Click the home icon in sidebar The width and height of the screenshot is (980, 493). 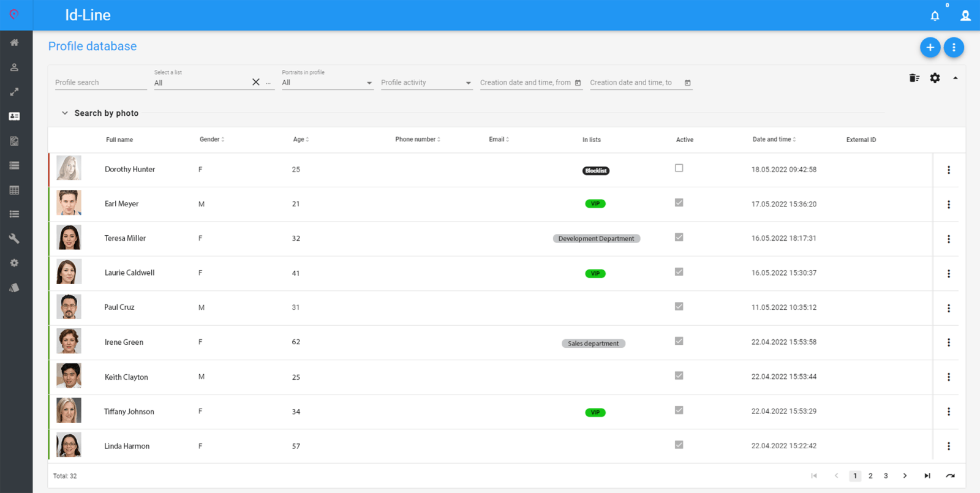[14, 43]
